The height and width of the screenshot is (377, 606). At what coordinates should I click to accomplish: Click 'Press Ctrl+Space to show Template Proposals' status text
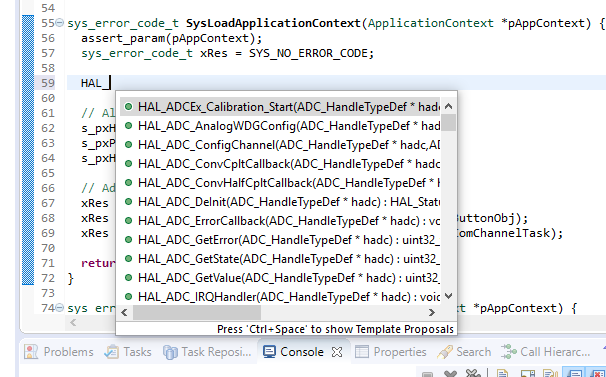335,329
